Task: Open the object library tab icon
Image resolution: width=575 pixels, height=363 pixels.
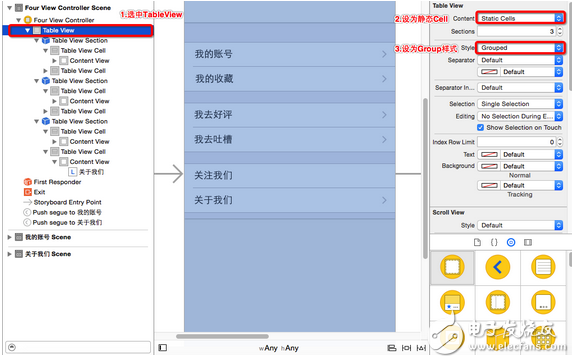Action: point(511,242)
